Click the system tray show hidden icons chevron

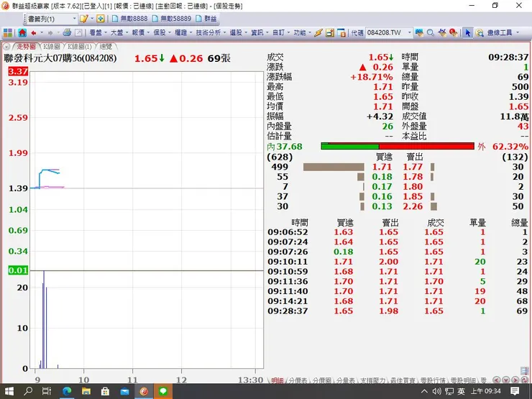[424, 391]
